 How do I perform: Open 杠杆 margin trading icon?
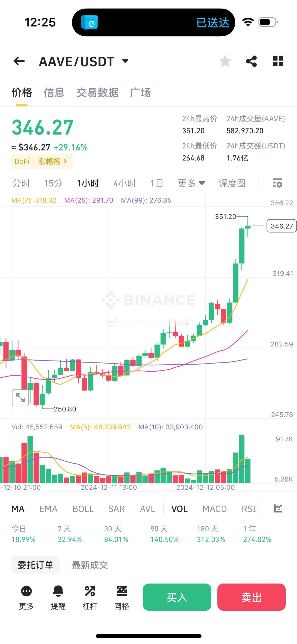90,598
